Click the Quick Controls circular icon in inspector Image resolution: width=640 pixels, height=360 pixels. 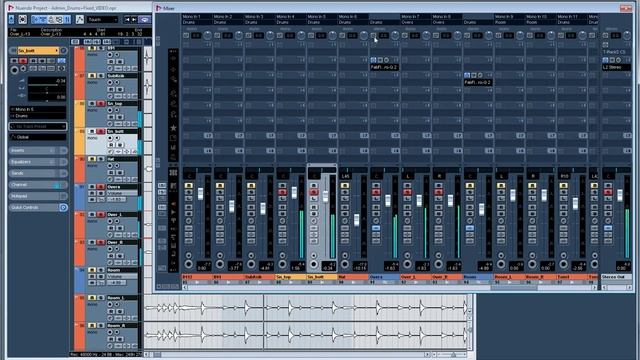click(63, 207)
